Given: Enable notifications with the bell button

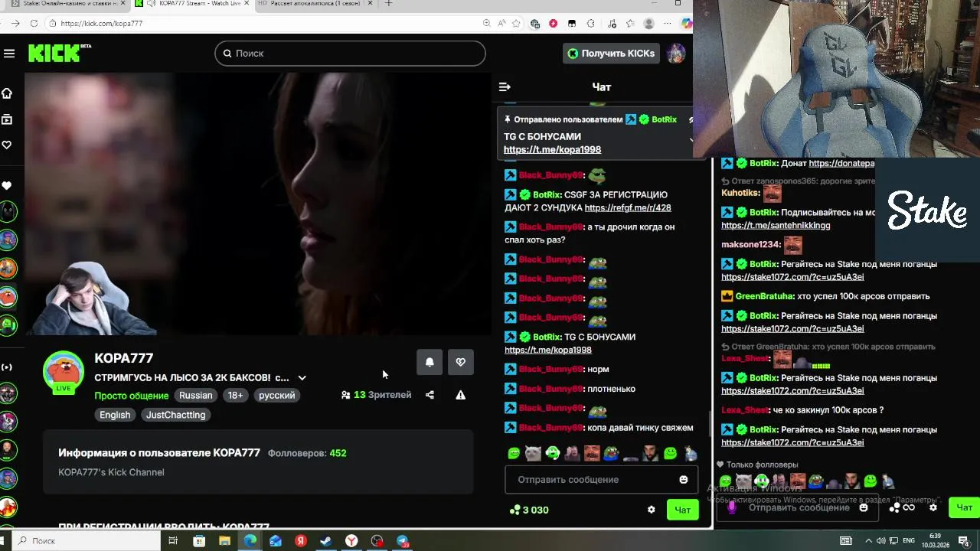Looking at the screenshot, I should (x=430, y=362).
